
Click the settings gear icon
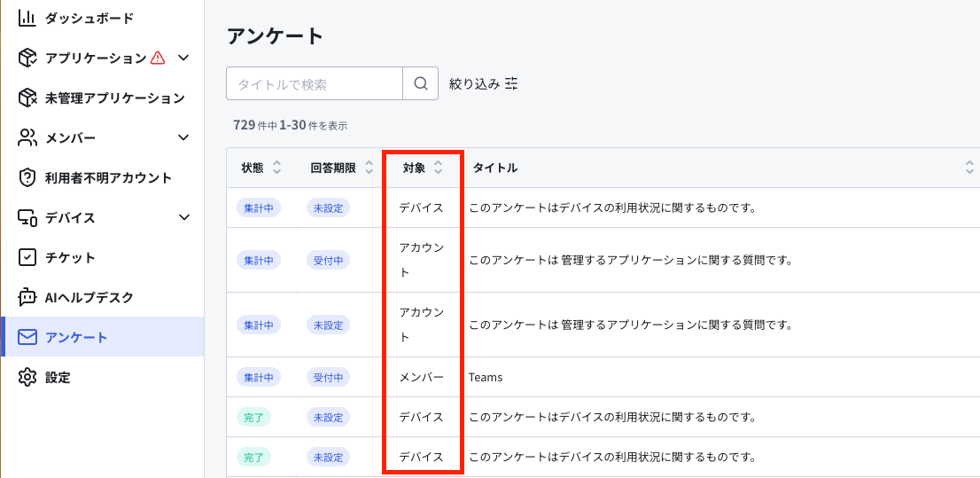27,377
